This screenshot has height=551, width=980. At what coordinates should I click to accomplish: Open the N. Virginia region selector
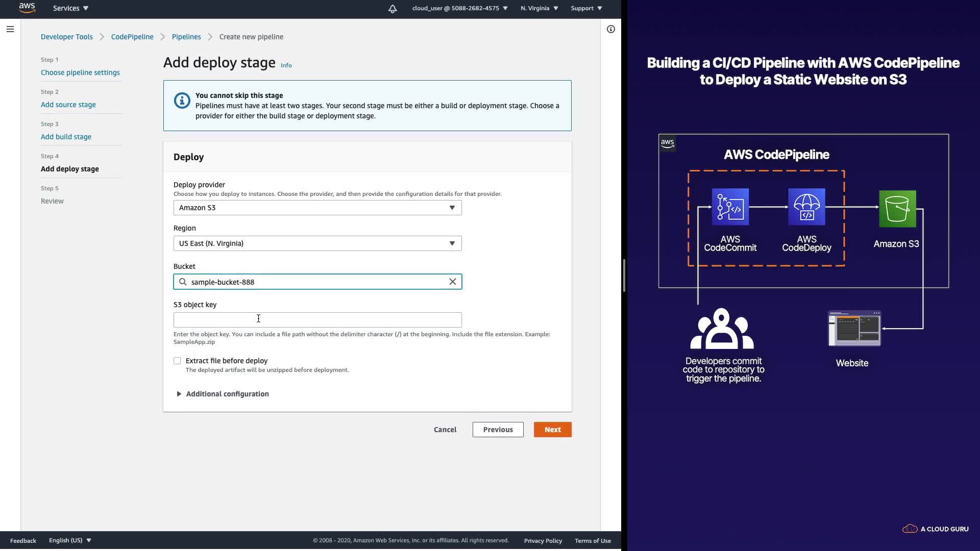539,8
